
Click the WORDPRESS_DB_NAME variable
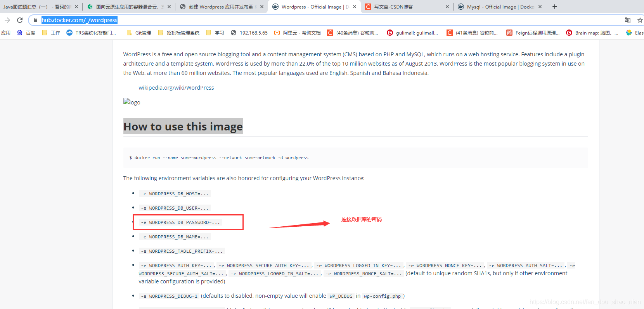click(x=175, y=237)
